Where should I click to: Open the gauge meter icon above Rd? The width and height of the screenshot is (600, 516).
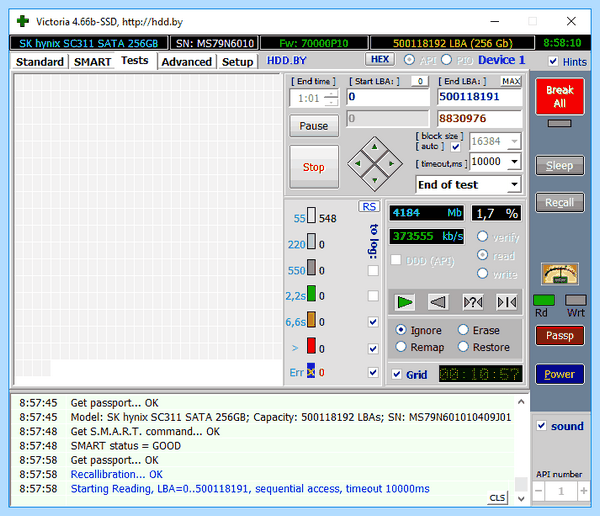(x=560, y=274)
